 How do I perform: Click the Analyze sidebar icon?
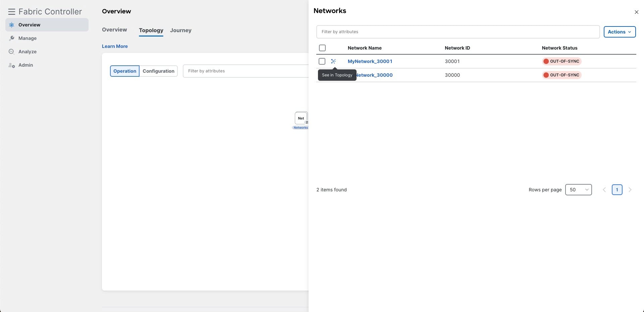click(11, 52)
